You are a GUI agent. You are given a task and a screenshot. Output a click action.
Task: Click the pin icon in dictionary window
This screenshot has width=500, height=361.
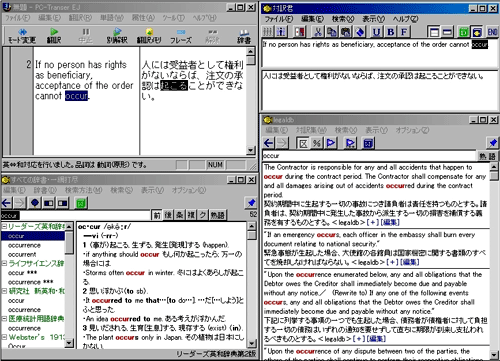[x=251, y=203]
